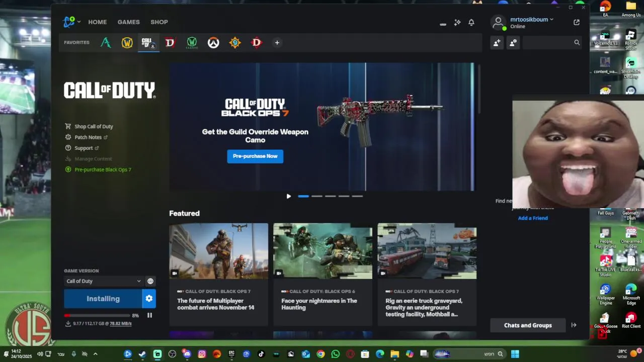Open the notifications bell

pyautogui.click(x=471, y=23)
